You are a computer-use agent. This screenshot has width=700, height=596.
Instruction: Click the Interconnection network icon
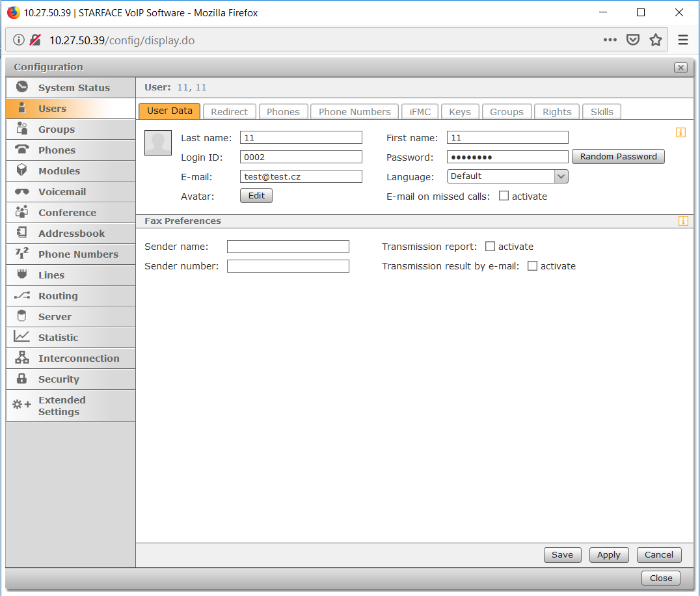(22, 358)
